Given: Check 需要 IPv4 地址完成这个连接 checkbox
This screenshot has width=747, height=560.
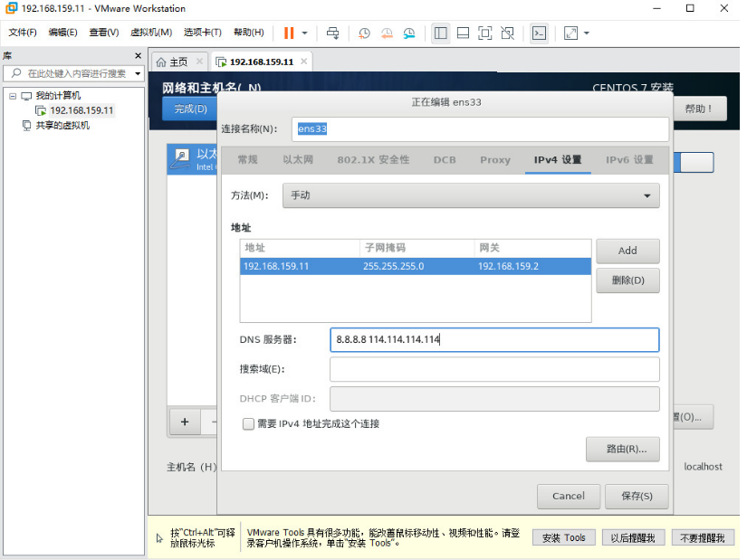Looking at the screenshot, I should [x=248, y=423].
